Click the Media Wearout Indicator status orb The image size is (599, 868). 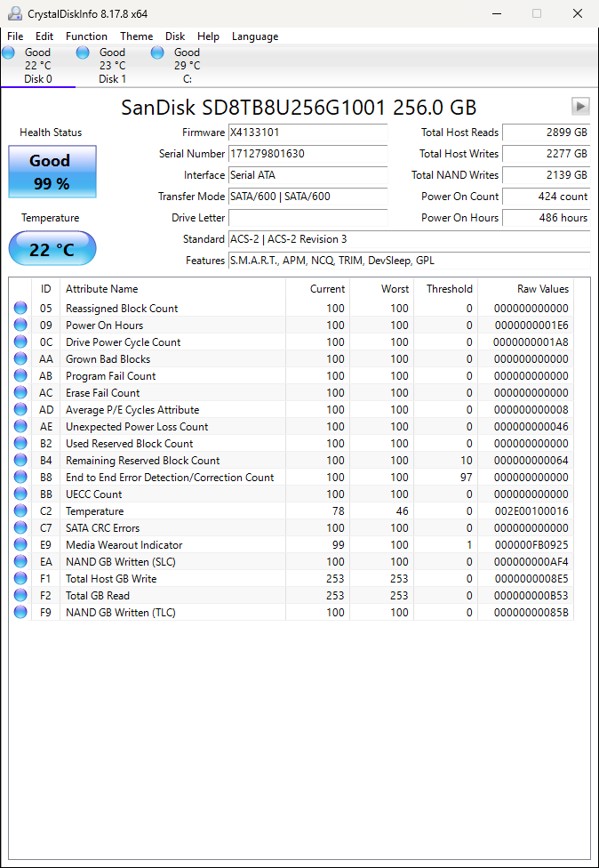[20, 545]
